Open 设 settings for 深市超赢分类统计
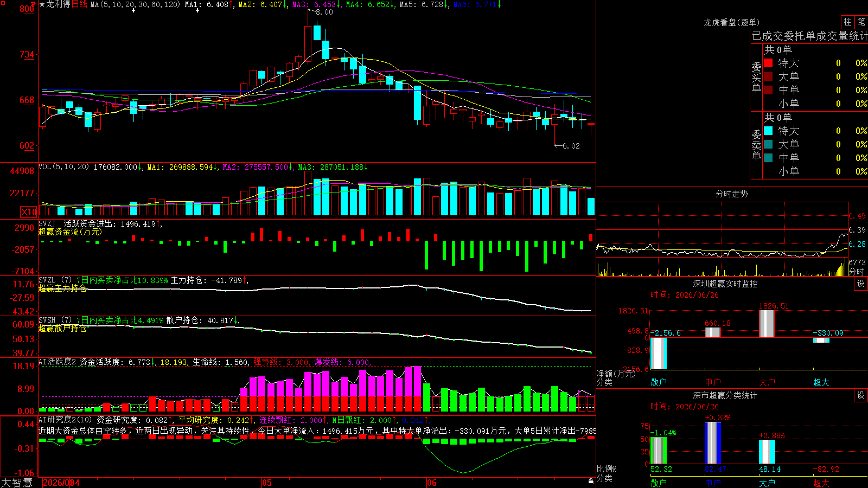 pos(861,395)
